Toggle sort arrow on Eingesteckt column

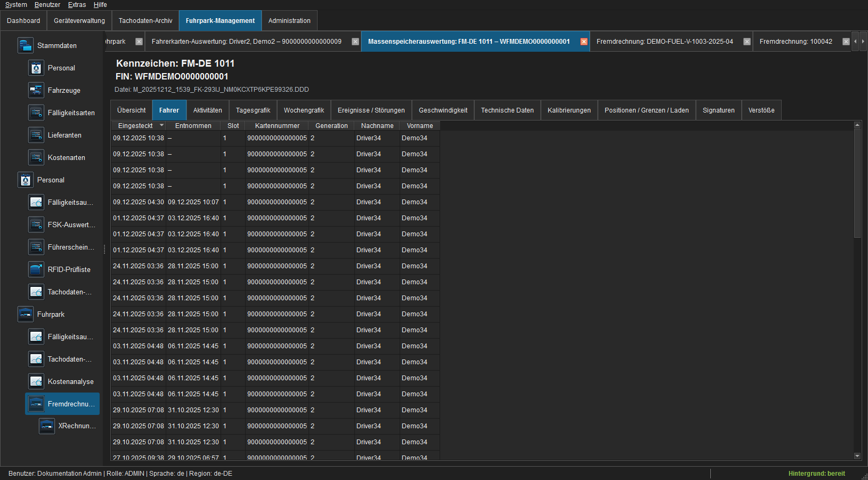tap(161, 125)
